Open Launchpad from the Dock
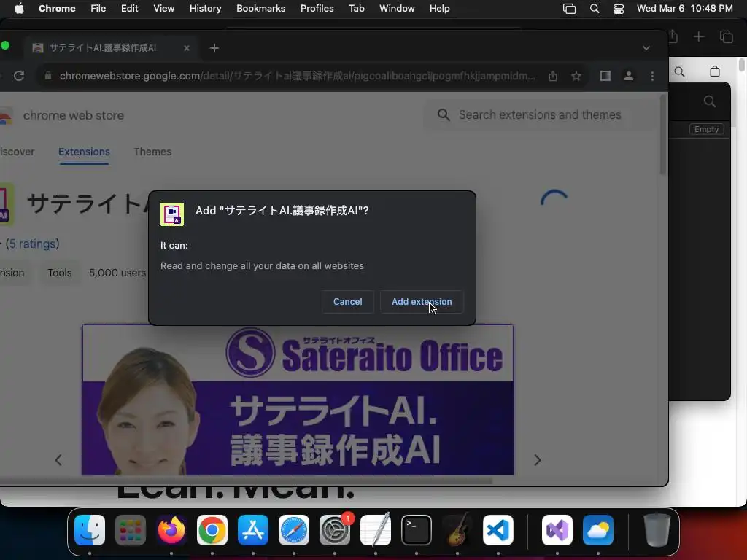This screenshot has height=560, width=747. tap(130, 530)
